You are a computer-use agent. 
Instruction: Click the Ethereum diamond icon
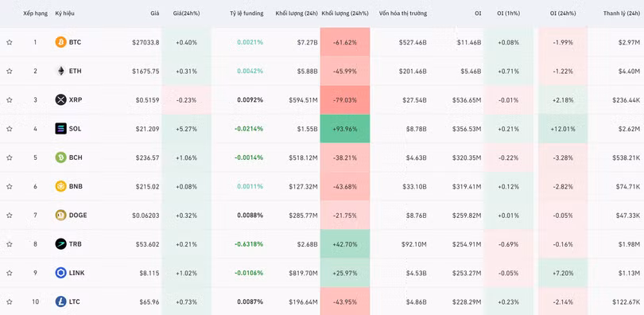[x=60, y=71]
